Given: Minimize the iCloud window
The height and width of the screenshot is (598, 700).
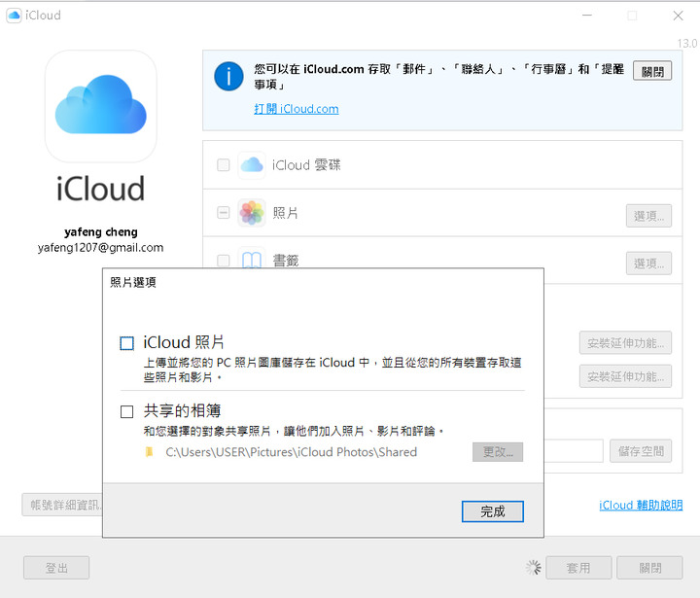Looking at the screenshot, I should pos(587,16).
